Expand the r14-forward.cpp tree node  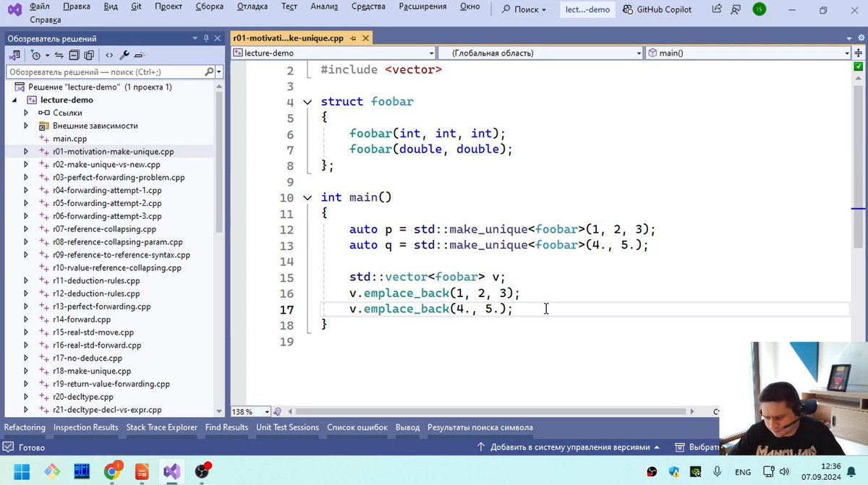(x=26, y=319)
